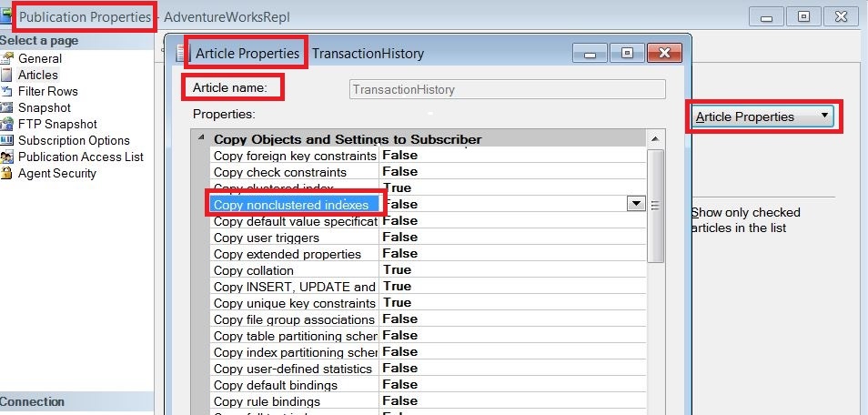This screenshot has width=868, height=415.
Task: Click True value for Copy collation
Action: 397,269
